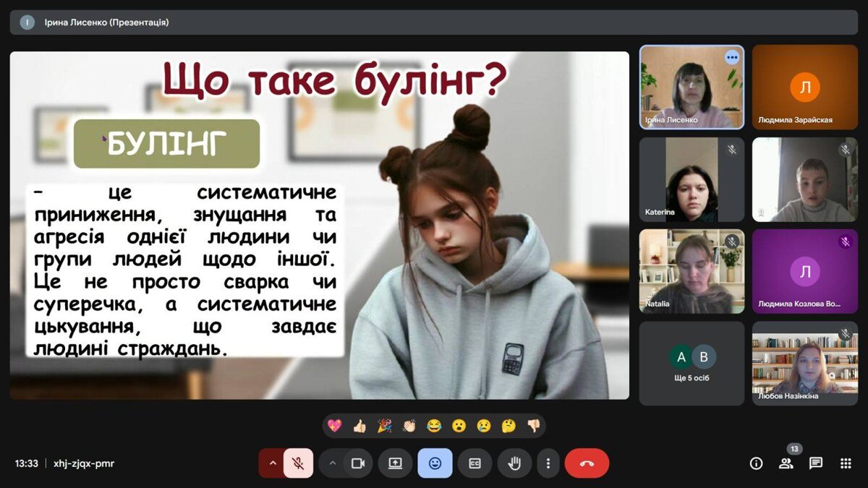Open the more options three-dot menu
868x488 pixels.
pos(548,463)
